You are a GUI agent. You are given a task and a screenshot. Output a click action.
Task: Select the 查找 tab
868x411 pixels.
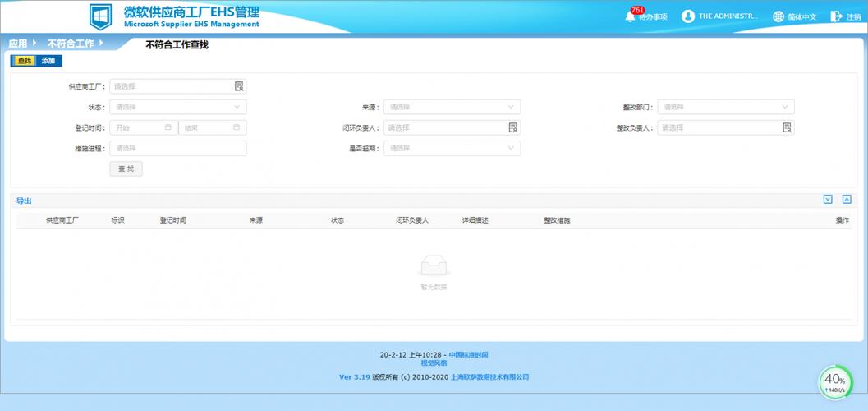tap(24, 61)
